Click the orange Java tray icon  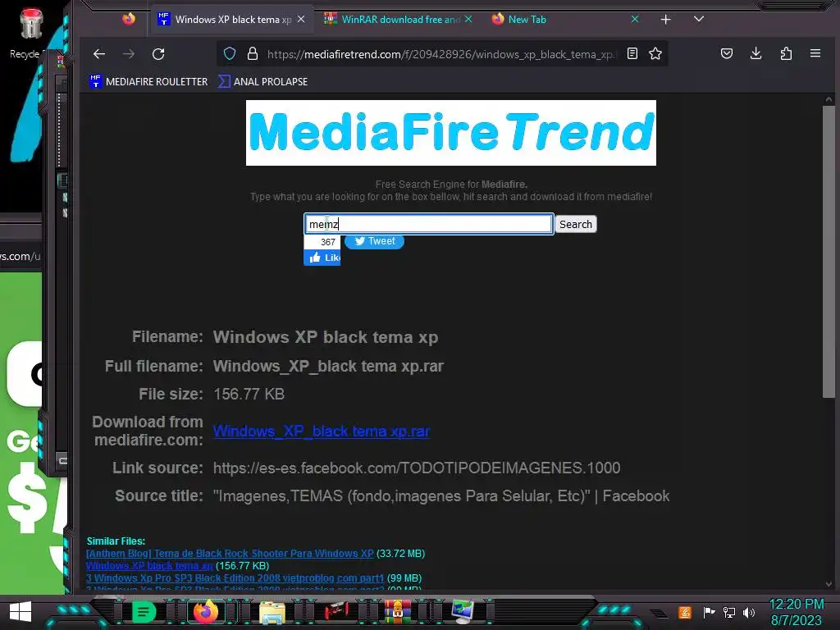coord(685,612)
